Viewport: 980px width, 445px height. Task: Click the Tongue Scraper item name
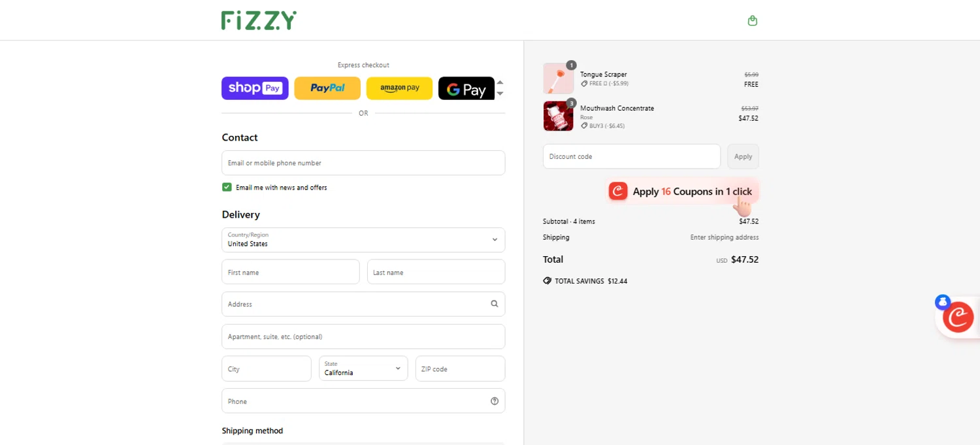(x=603, y=74)
